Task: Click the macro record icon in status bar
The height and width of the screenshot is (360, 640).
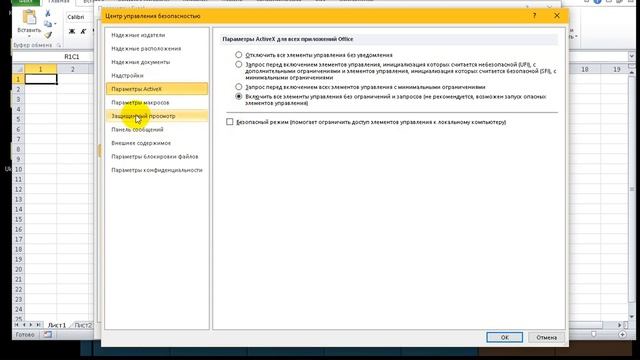Action: point(48,334)
